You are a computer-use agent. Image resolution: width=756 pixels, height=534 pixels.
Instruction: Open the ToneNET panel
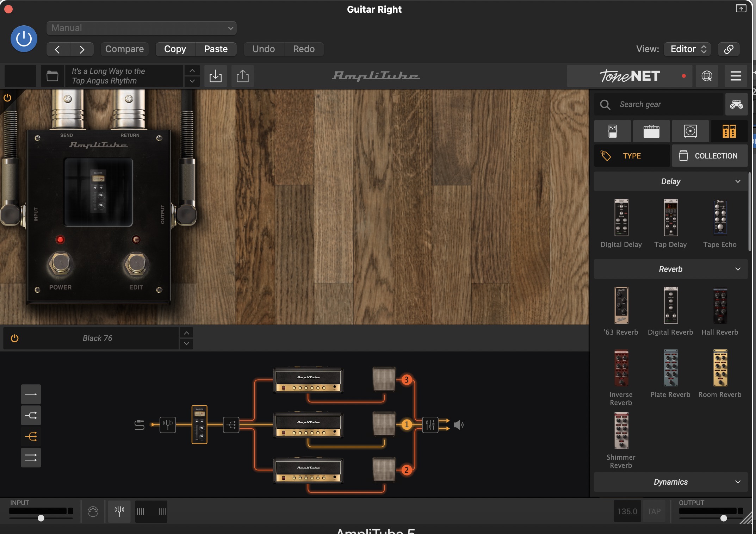click(x=630, y=76)
